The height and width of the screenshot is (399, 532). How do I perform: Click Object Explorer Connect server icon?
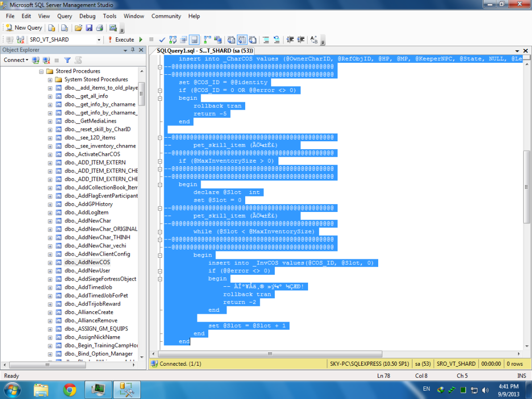point(35,60)
